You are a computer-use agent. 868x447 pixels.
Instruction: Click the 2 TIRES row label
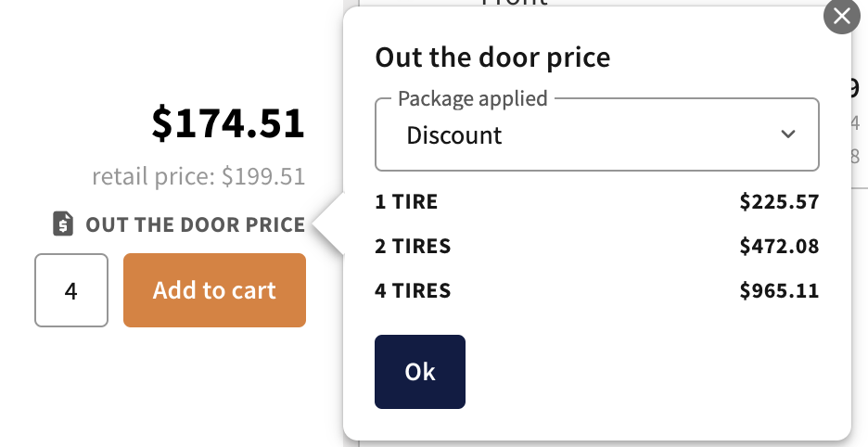[413, 246]
